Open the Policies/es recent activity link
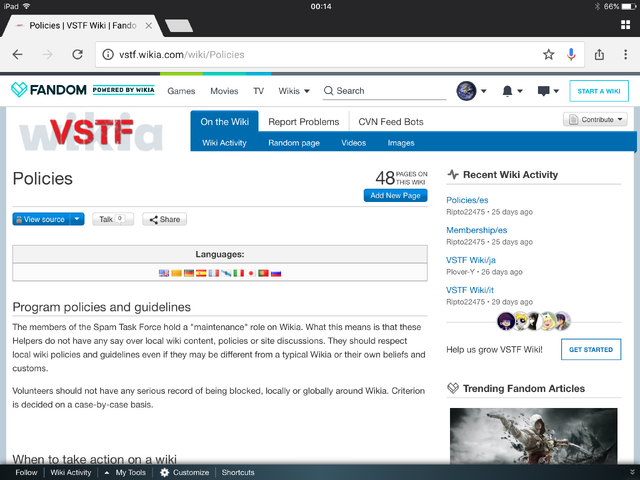The image size is (640, 480). click(x=467, y=200)
